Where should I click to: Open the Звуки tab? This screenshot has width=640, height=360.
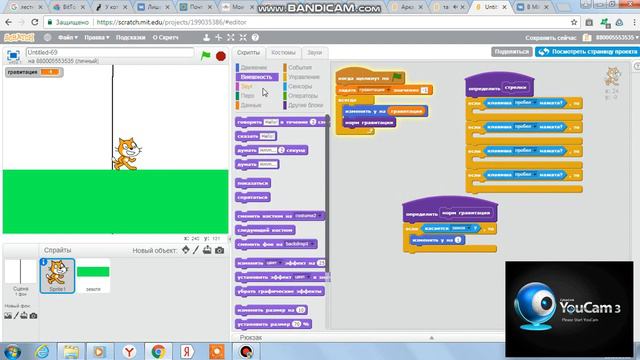314,53
